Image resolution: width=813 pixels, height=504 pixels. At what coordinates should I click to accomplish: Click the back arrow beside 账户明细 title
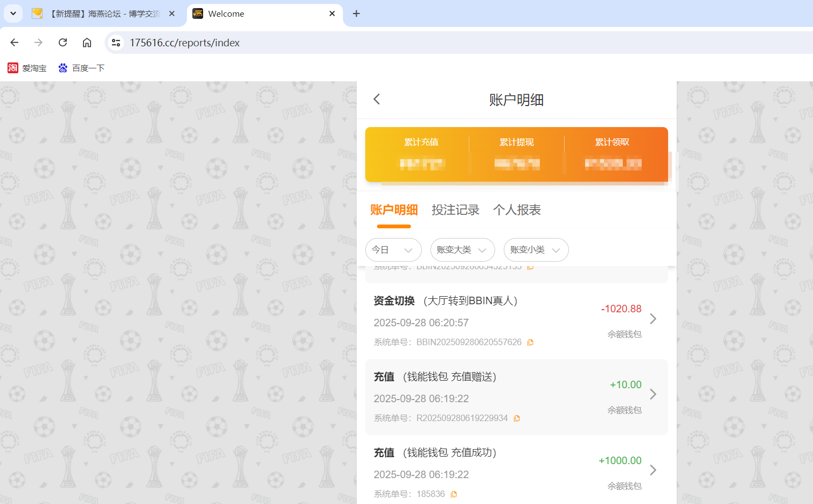(376, 99)
